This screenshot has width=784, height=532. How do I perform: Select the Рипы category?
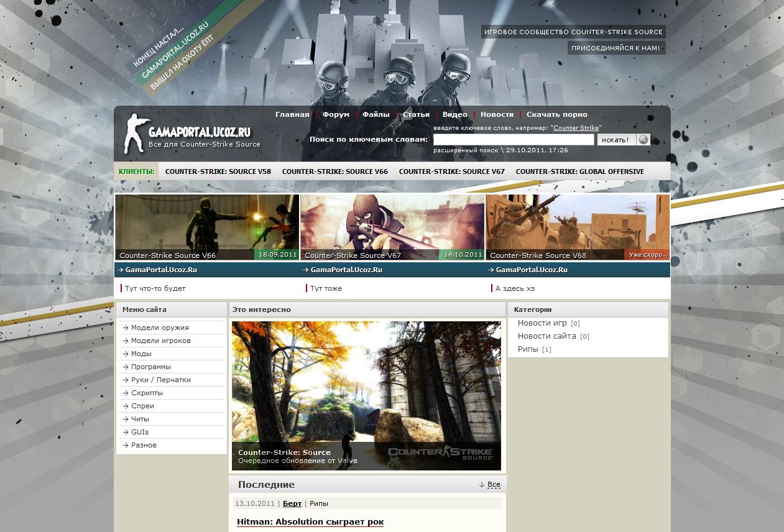pyautogui.click(x=528, y=349)
